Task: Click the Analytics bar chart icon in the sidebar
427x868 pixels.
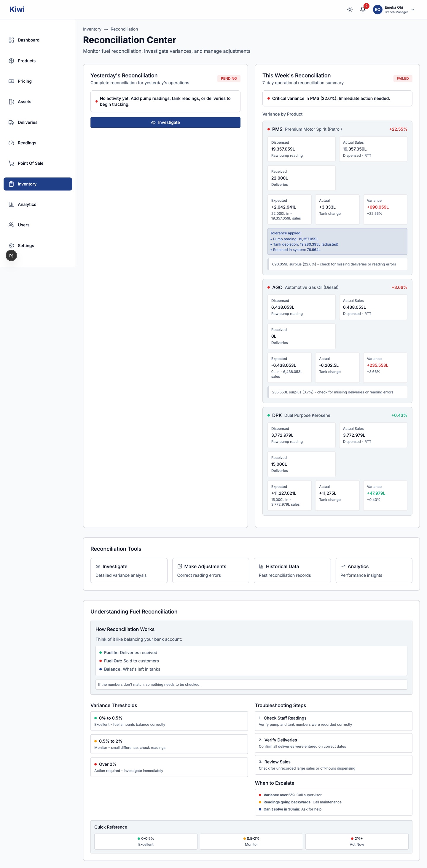Action: pos(11,204)
